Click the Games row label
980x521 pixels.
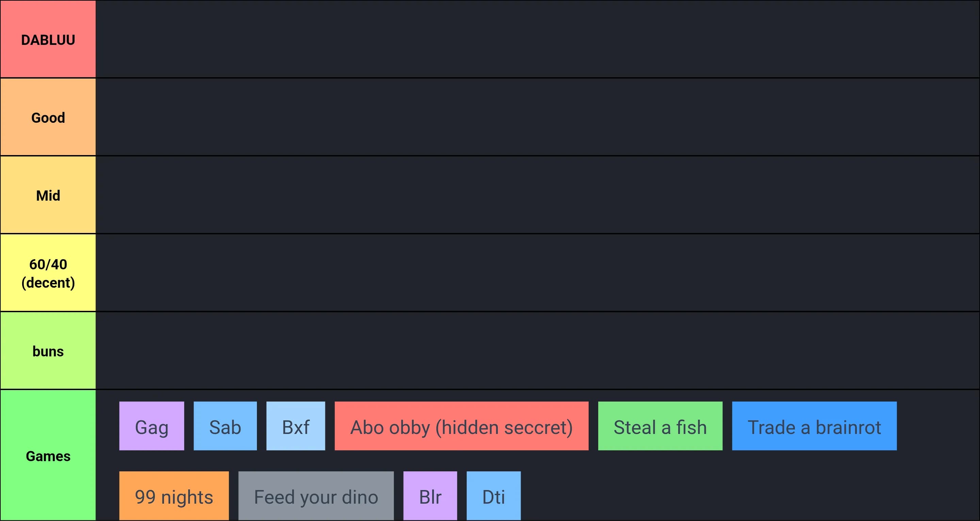pos(48,455)
